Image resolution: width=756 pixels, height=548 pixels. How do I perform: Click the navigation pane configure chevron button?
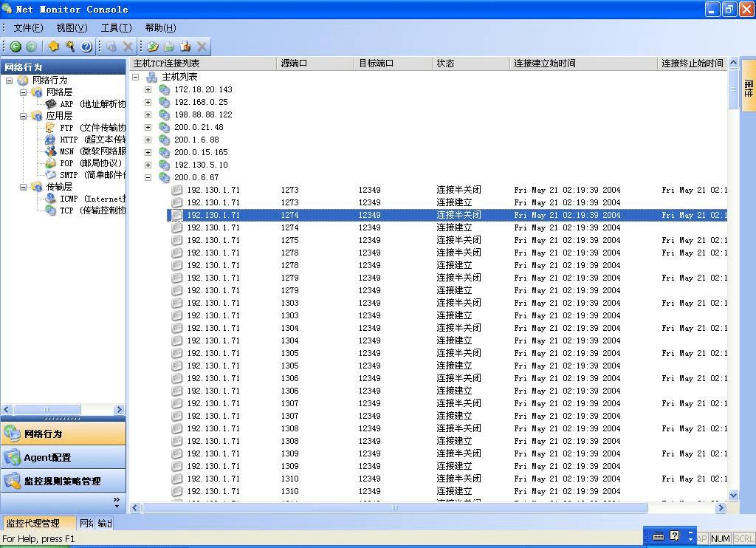point(116,502)
